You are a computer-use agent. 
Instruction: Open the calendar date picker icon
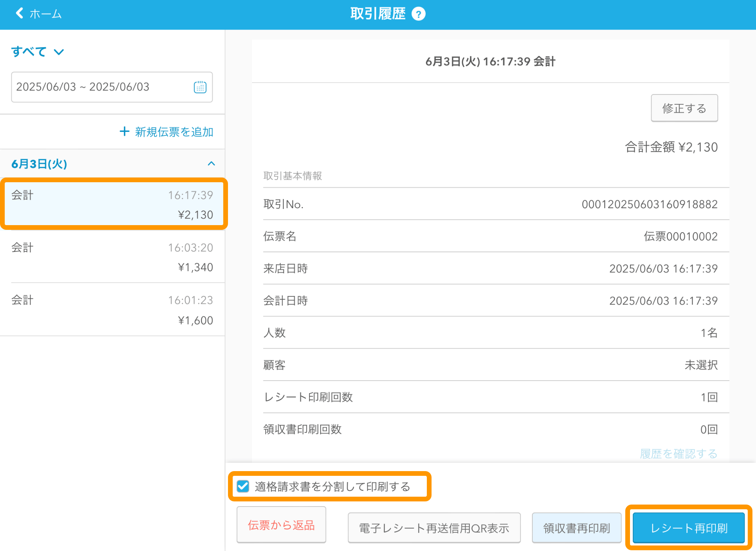(x=200, y=87)
